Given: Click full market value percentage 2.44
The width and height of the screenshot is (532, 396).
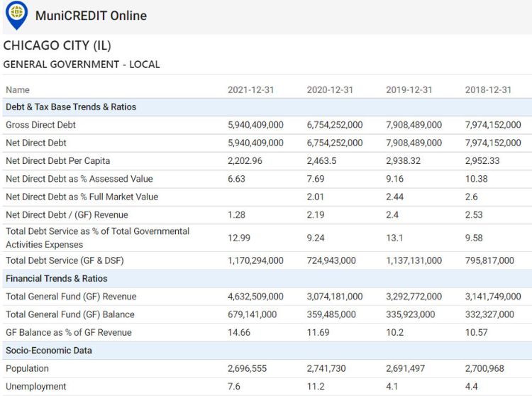Looking at the screenshot, I should (394, 197).
